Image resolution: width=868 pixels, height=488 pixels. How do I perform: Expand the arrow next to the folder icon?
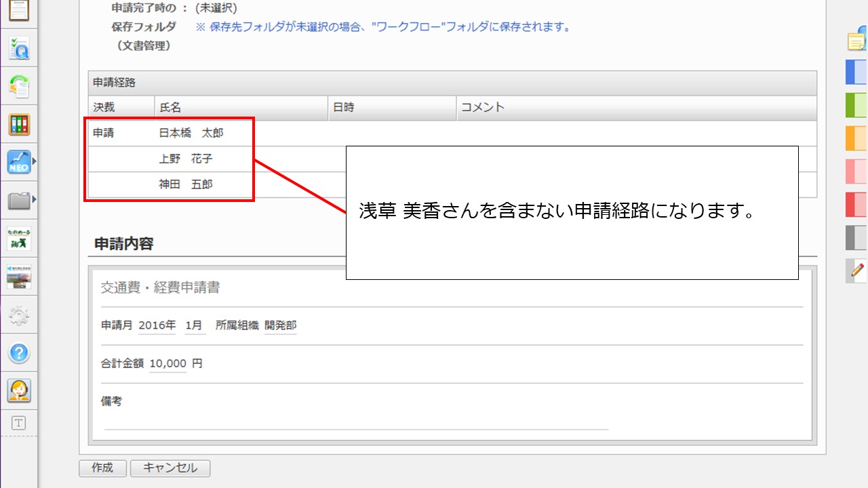click(x=35, y=199)
